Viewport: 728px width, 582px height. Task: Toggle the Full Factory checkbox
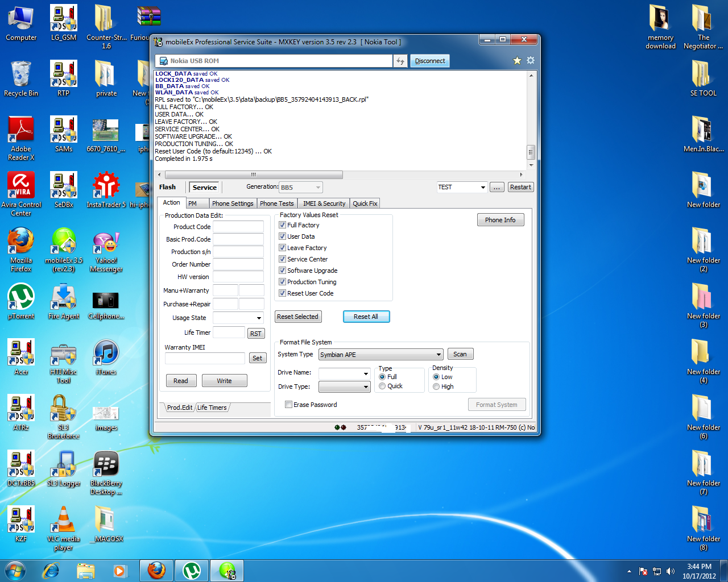(x=282, y=225)
